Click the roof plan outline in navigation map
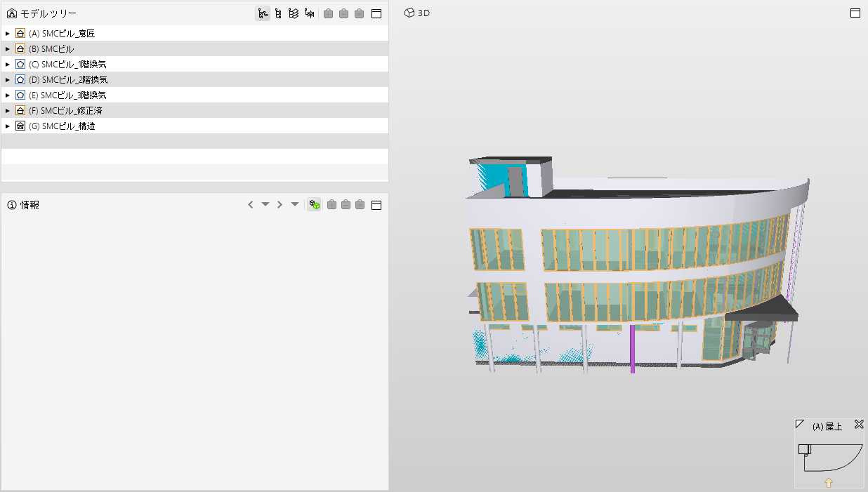This screenshot has height=492, width=868. click(830, 458)
